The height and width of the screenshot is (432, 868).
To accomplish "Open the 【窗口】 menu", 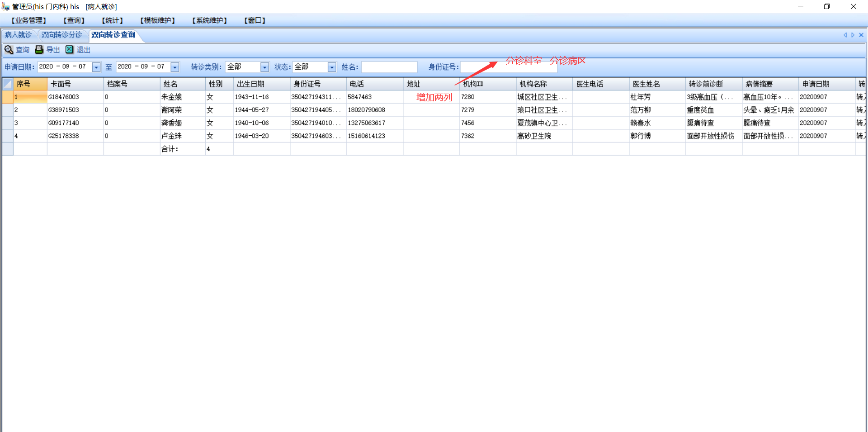I will (255, 20).
